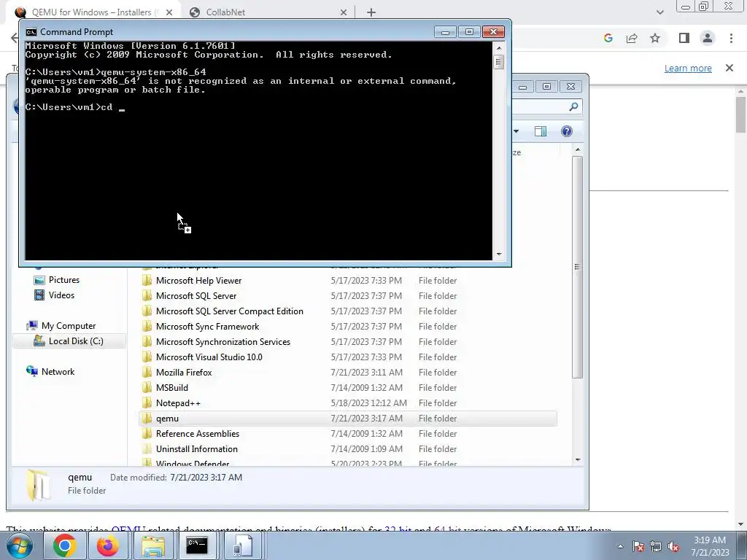Click the Chrome page scrollbar thumb
Viewport: 747px width, 560px height.
click(740, 114)
